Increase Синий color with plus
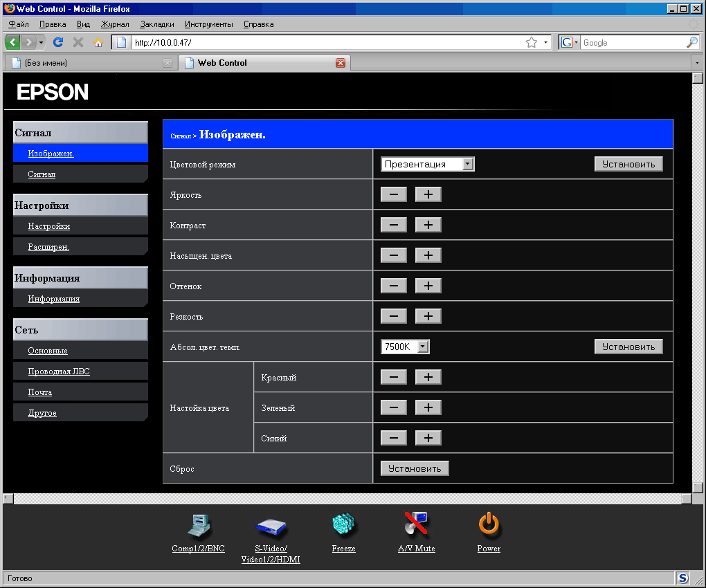The height and width of the screenshot is (588, 706). 428,438
